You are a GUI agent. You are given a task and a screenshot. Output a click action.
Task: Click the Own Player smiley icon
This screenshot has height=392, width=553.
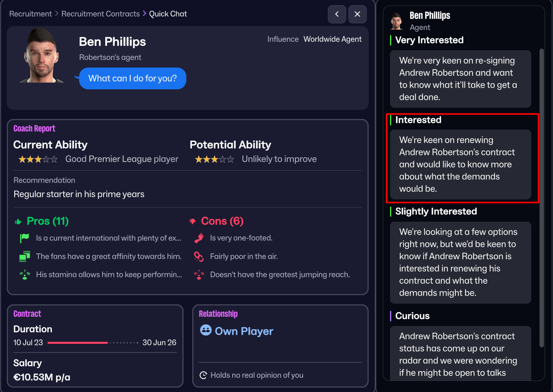(205, 331)
